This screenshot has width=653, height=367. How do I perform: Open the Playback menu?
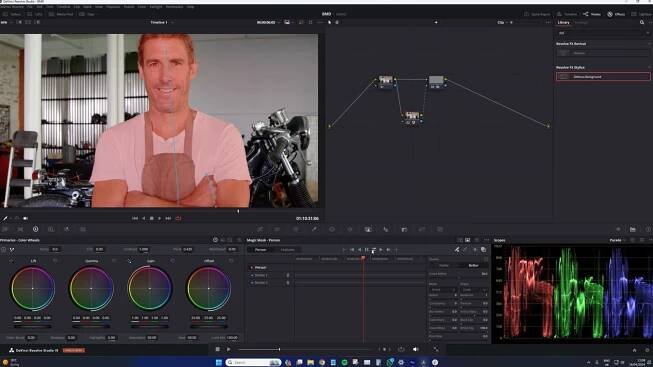click(x=113, y=7)
